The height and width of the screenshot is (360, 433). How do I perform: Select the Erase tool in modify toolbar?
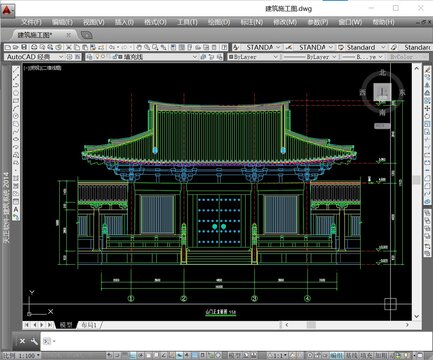427,70
